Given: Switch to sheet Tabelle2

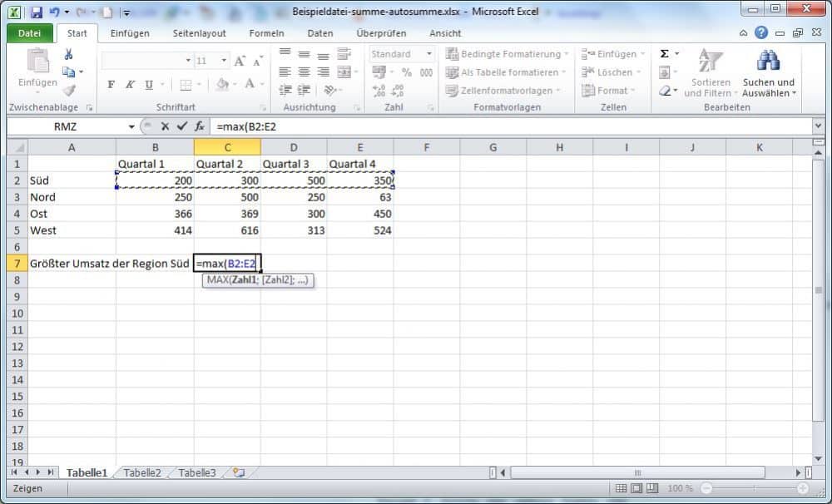Looking at the screenshot, I should 141,472.
